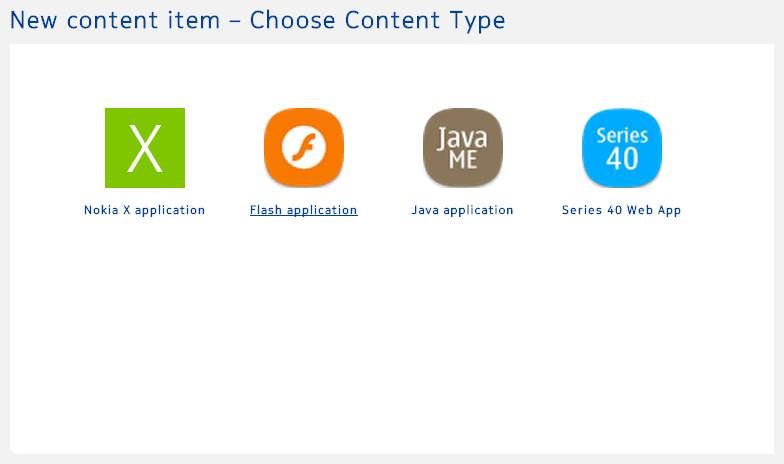
Task: Click the 'New content item – Choose Content Type' heading
Action: 258,20
